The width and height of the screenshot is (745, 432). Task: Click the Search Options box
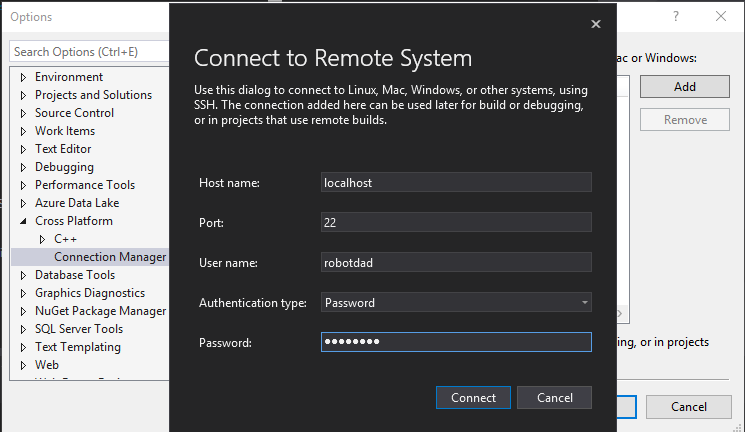coord(88,51)
